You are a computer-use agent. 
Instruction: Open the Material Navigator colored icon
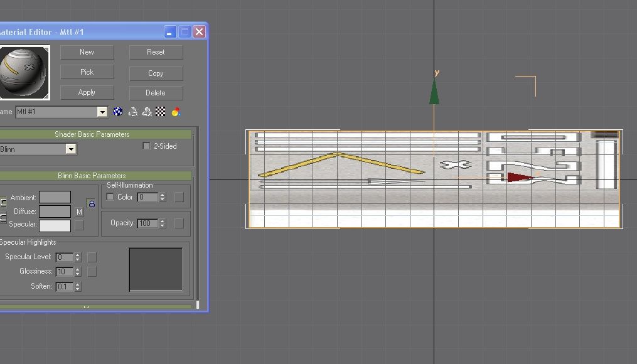[x=175, y=112]
